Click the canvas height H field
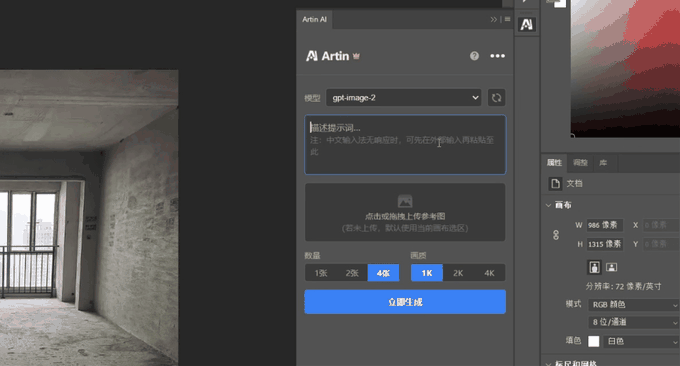The height and width of the screenshot is (366, 680). point(604,244)
